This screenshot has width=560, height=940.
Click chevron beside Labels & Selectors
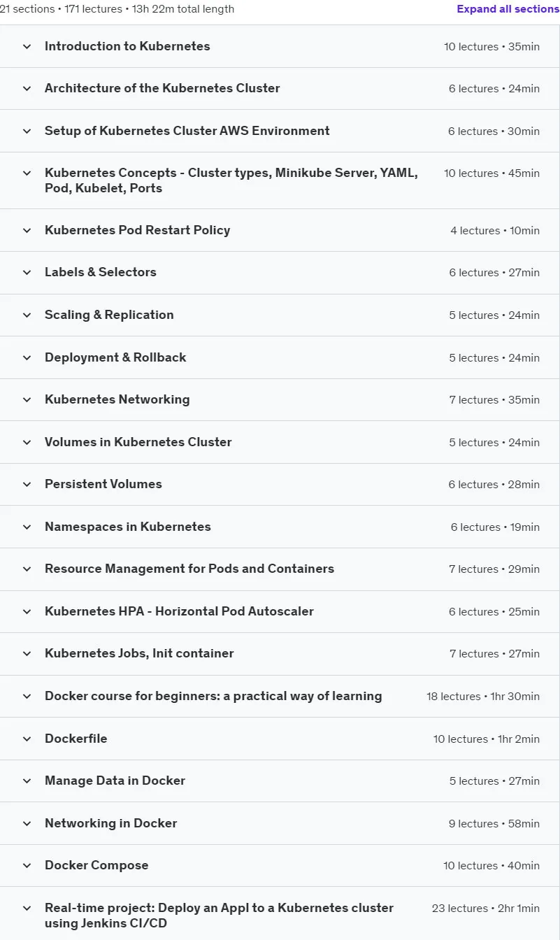point(27,273)
